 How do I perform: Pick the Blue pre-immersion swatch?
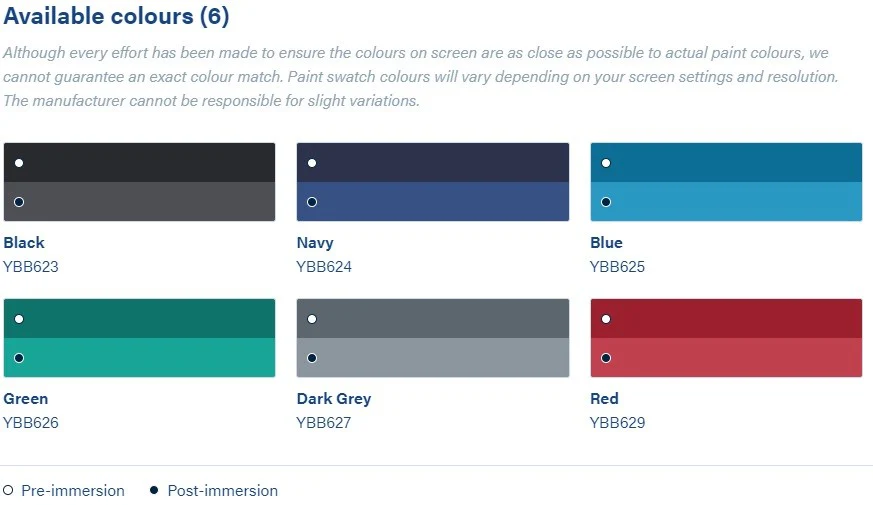[726, 162]
